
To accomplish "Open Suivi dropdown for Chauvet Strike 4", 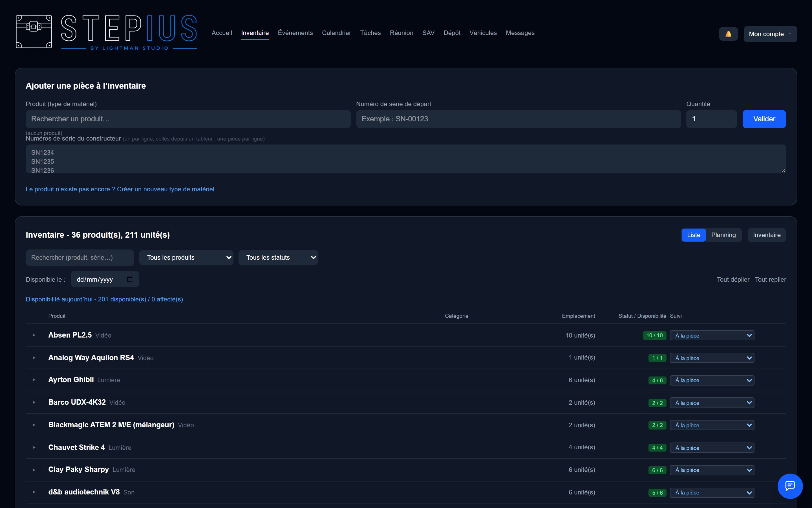I will 712,448.
